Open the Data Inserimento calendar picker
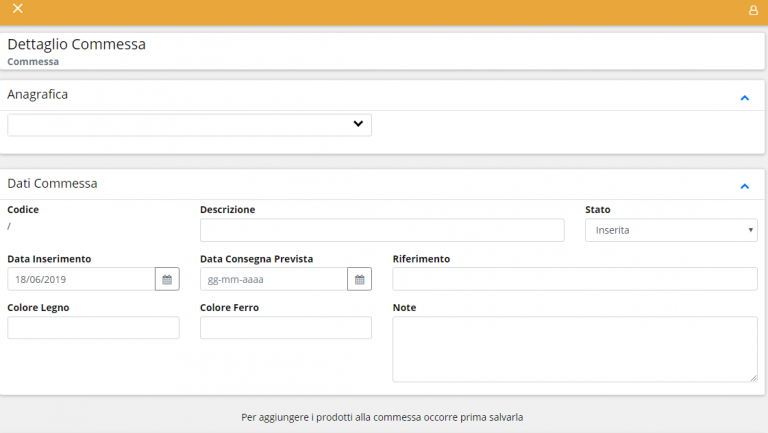This screenshot has height=433, width=768. [167, 279]
